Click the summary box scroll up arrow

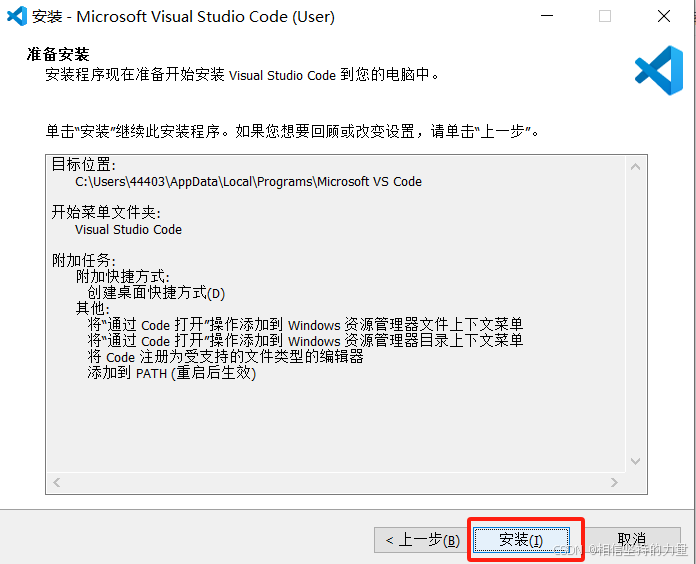[x=636, y=167]
